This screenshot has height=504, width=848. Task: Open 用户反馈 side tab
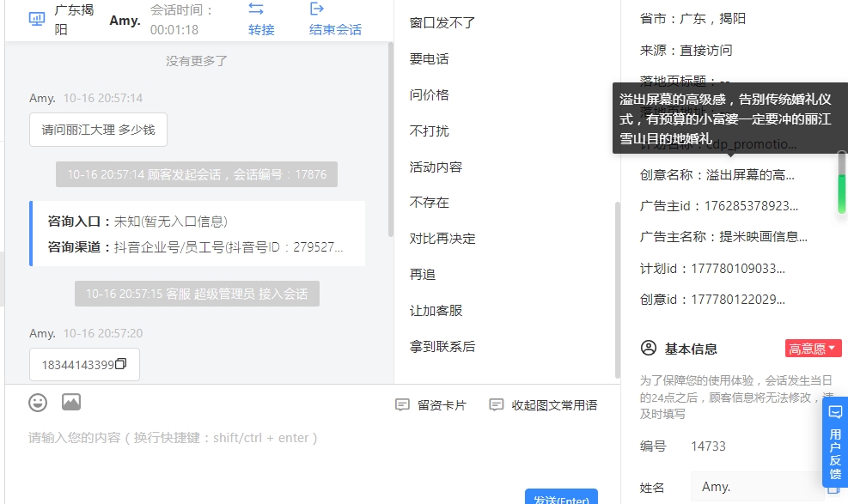click(x=835, y=442)
